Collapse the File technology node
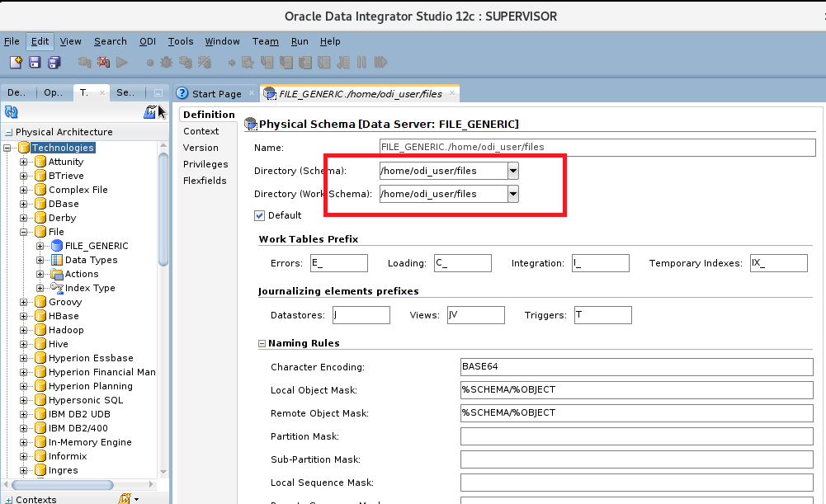 pos(24,232)
